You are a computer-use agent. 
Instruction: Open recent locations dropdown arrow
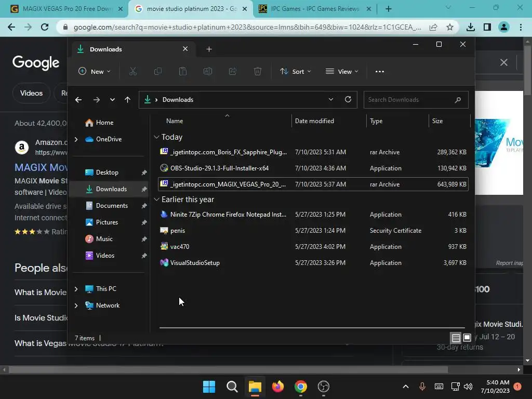112,100
